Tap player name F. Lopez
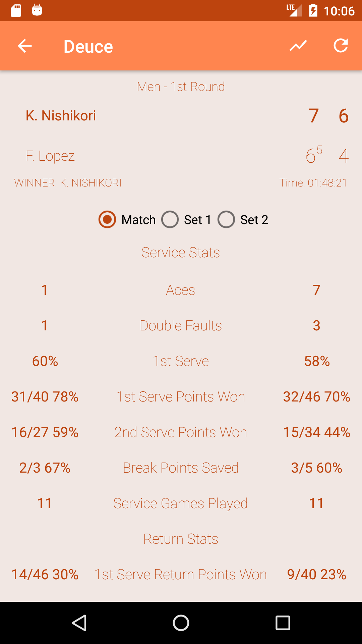Image resolution: width=362 pixels, height=644 pixels. coord(50,156)
